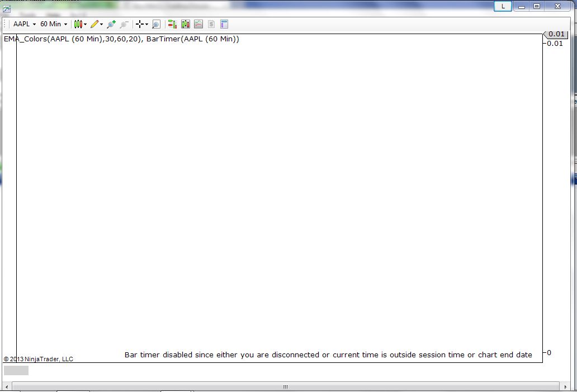577x392 pixels.
Task: Click the 0.01 price marker tag
Action: tap(556, 34)
